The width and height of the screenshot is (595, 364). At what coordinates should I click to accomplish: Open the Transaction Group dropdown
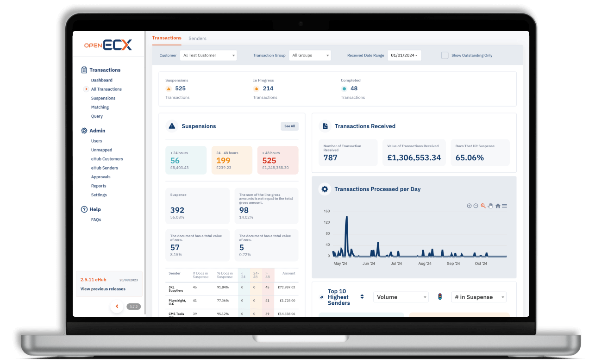[x=310, y=55]
